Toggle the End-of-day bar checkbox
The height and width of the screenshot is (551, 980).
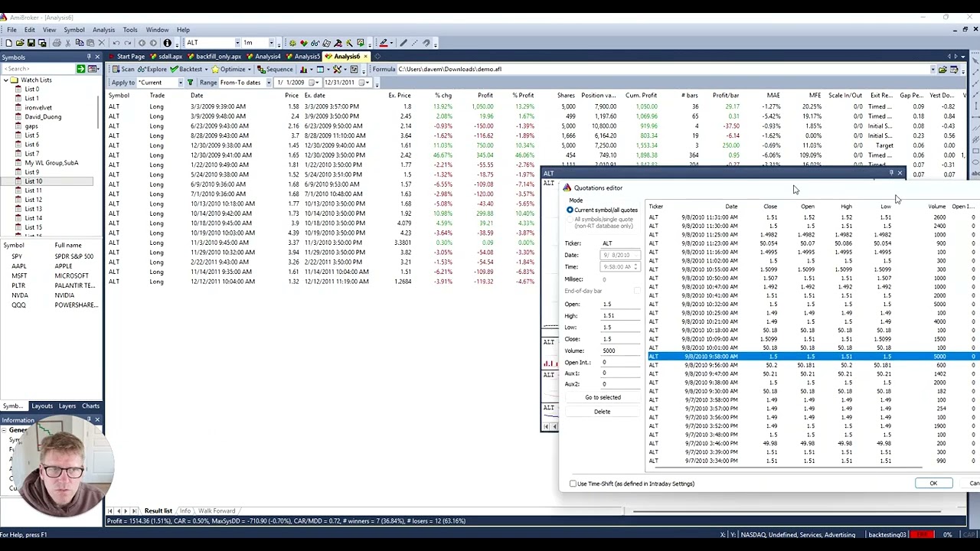coord(637,291)
